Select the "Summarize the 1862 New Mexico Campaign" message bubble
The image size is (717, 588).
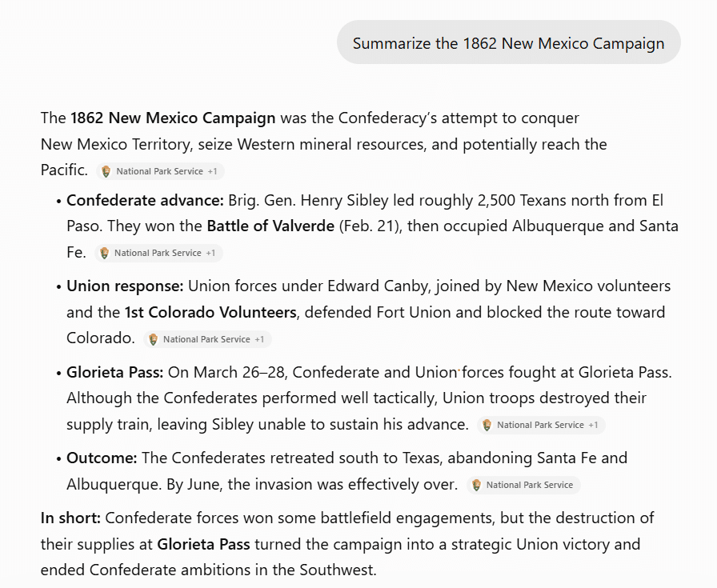pos(508,42)
